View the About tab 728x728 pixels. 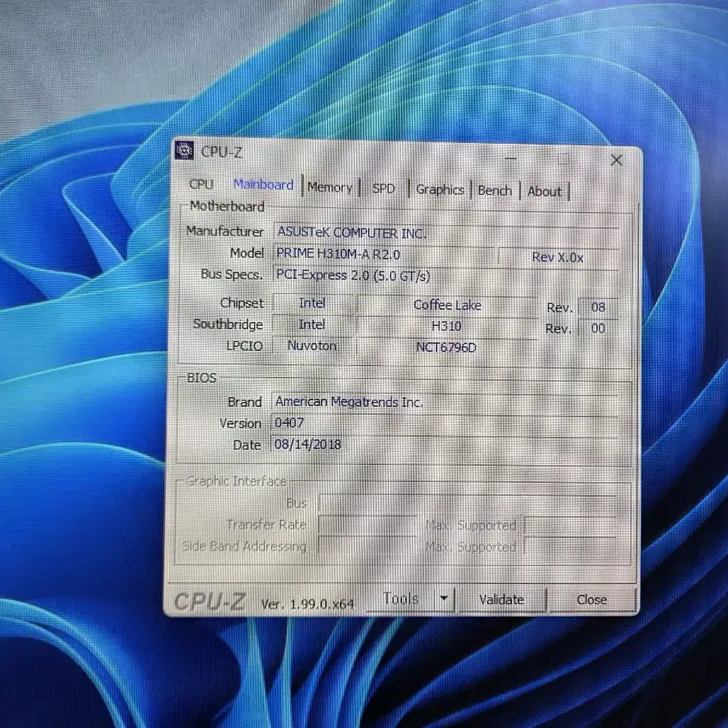pyautogui.click(x=544, y=191)
